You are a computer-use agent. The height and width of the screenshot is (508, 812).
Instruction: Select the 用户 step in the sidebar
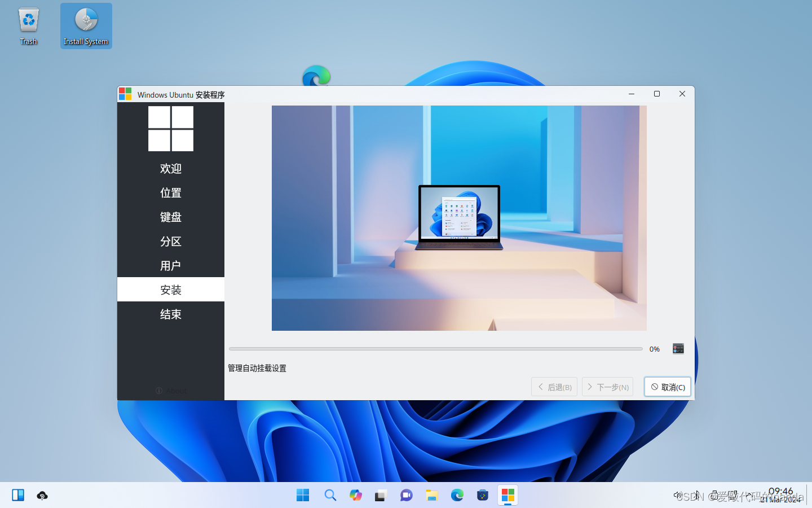tap(171, 265)
